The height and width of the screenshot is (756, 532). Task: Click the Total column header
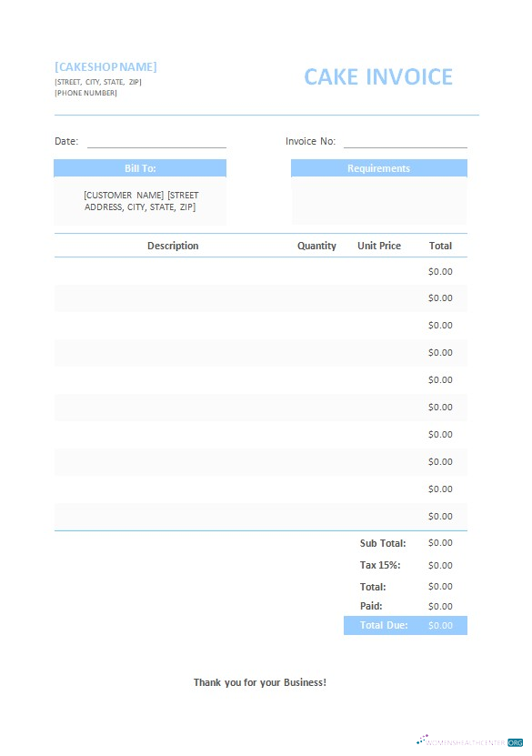[440, 246]
